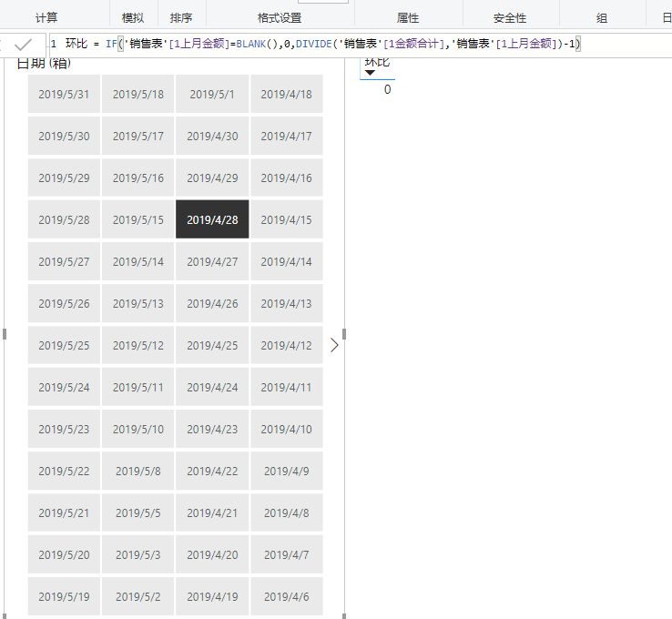The image size is (672, 619).
Task: Click the 2019/4/11 date tile
Action: coord(287,387)
